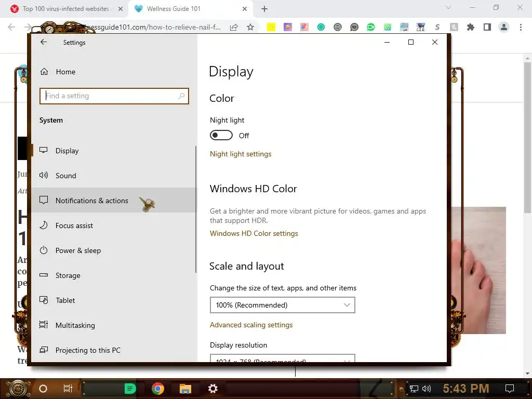Close the Wellness Guide 101 tab
Screen dimensions: 532x399
point(245,9)
